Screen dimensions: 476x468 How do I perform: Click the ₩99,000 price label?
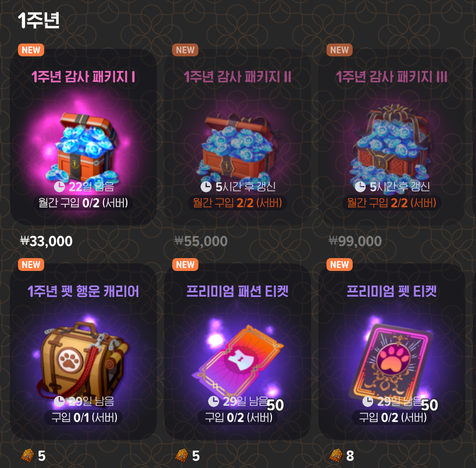[x=355, y=241]
